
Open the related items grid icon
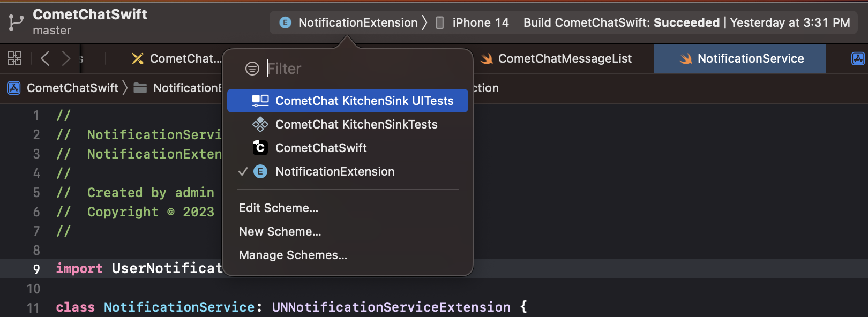click(14, 58)
